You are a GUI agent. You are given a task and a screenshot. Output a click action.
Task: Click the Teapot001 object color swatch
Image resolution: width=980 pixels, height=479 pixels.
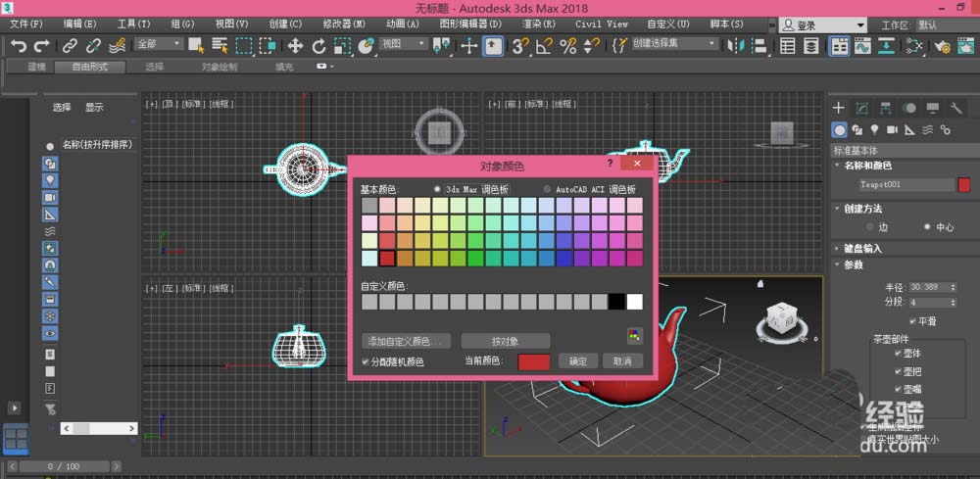pos(963,184)
